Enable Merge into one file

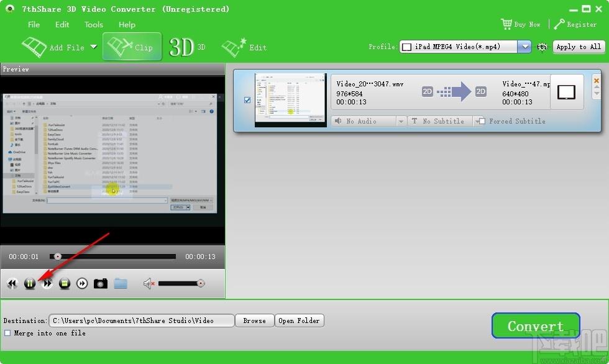[x=7, y=333]
